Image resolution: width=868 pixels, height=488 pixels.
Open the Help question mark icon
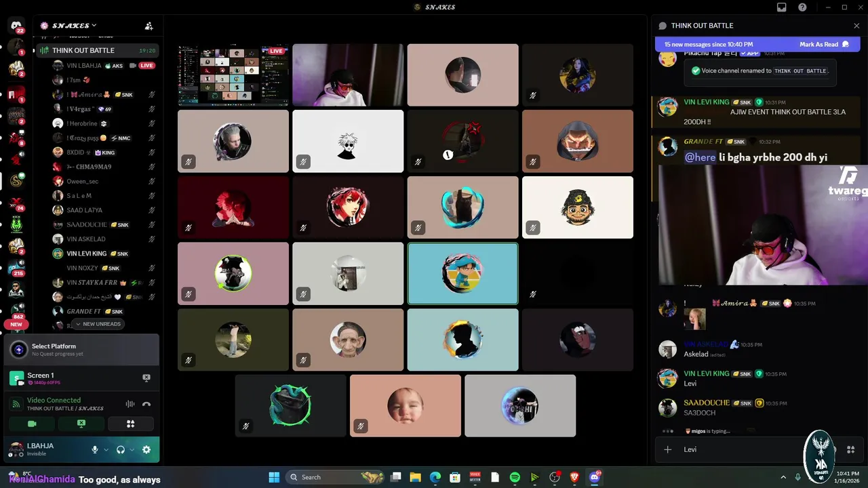pos(802,7)
